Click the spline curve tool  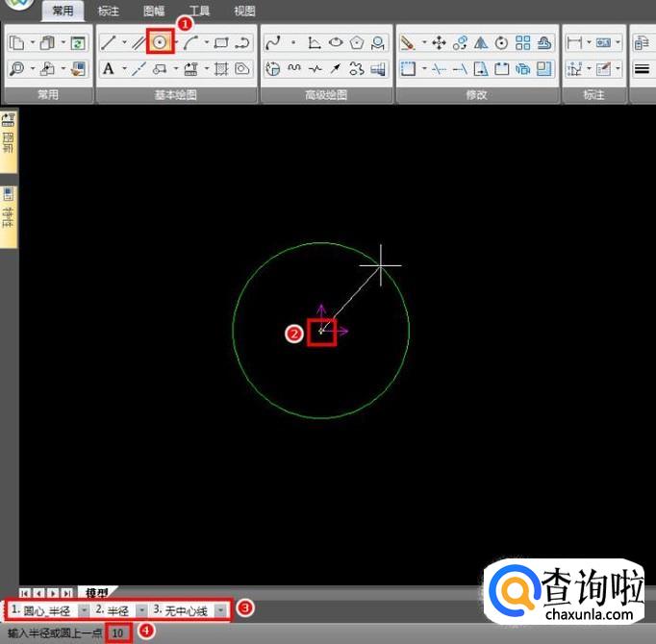pyautogui.click(x=272, y=42)
